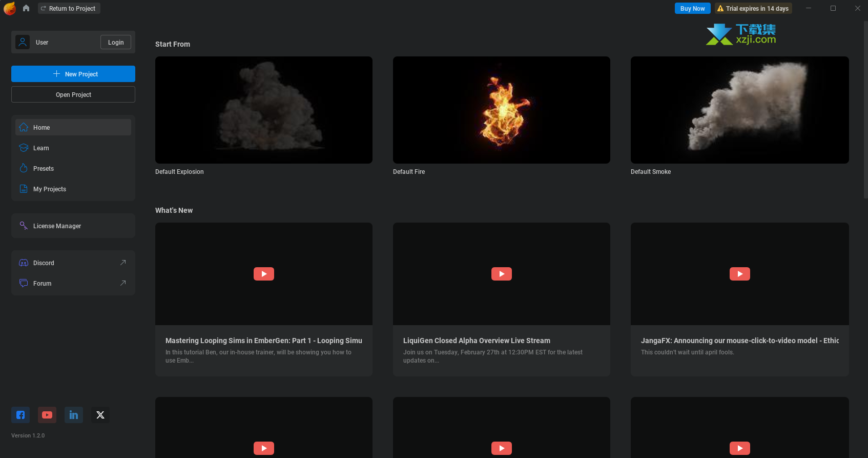868x458 pixels.
Task: Open the License Manager
Action: (73, 226)
